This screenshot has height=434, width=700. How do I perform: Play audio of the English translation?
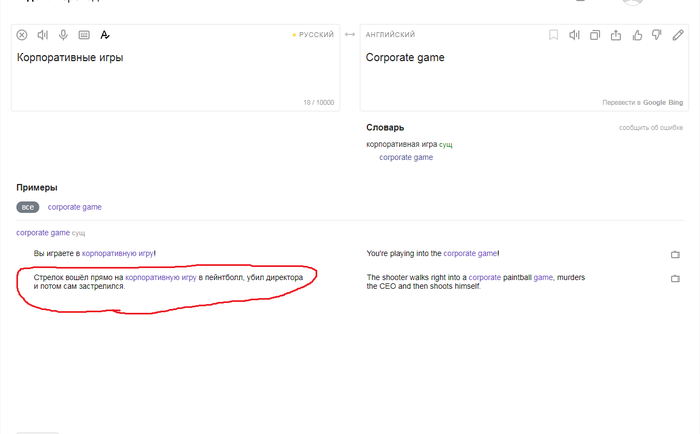coord(574,35)
